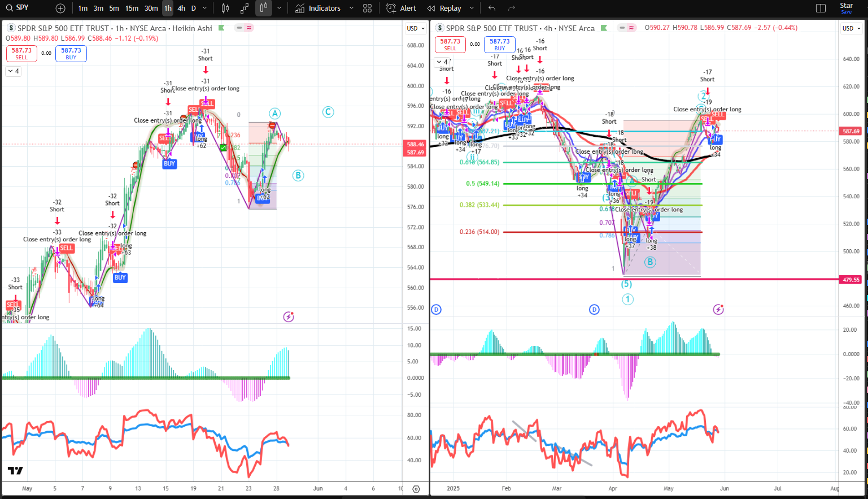
Task: Click the Star layout Save button
Action: [846, 8]
